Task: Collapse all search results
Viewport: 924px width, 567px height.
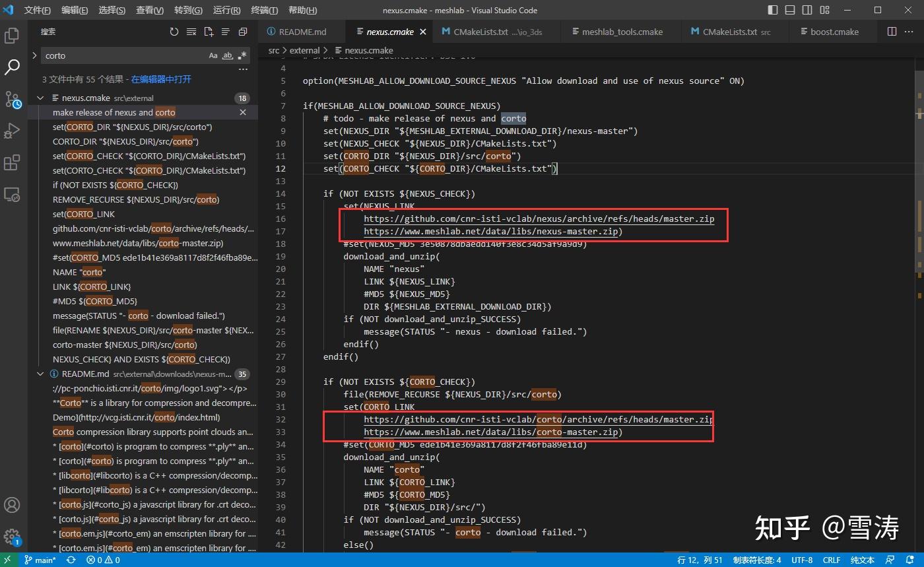Action: coord(243,32)
